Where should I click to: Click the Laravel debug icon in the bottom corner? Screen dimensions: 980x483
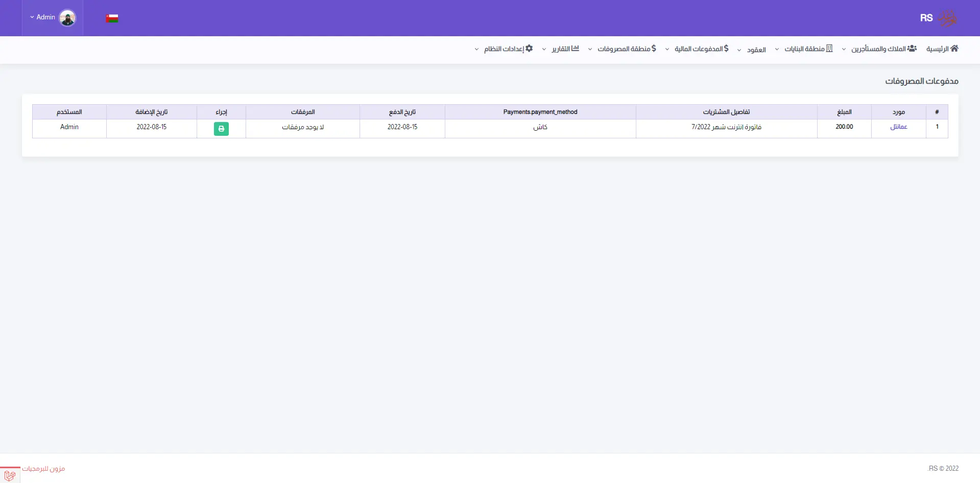click(x=10, y=475)
